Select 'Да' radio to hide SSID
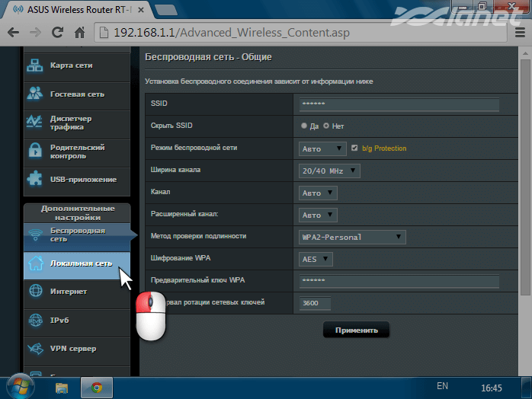This screenshot has width=532, height=399. click(x=305, y=126)
